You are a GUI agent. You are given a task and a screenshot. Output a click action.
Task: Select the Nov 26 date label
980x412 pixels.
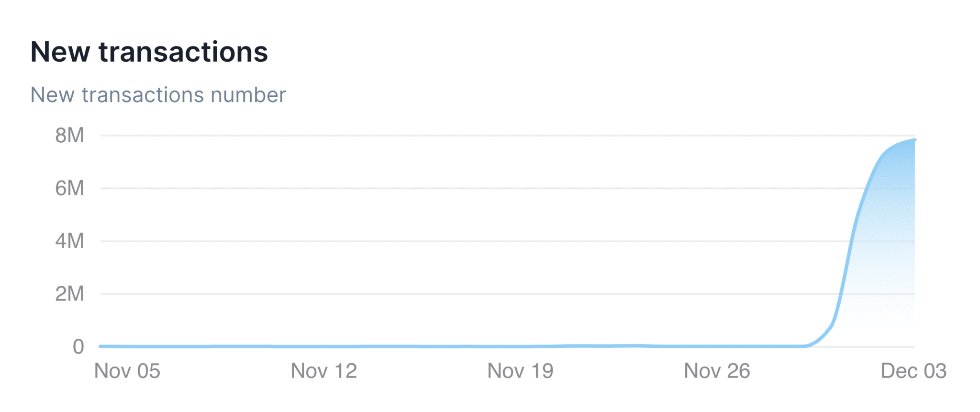717,371
